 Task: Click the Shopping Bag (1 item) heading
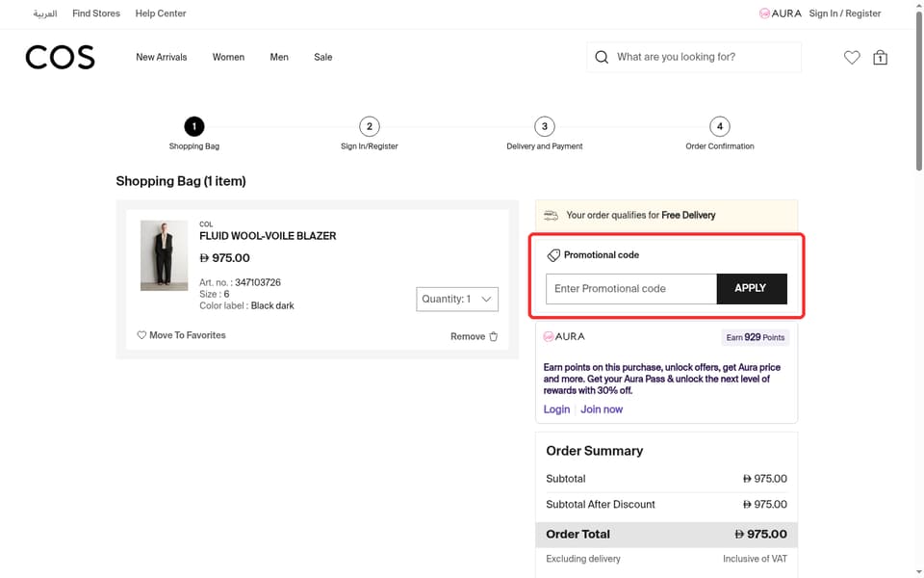click(x=181, y=181)
